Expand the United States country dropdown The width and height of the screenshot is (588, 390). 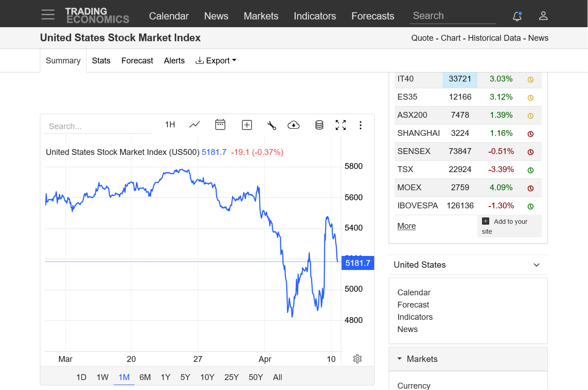click(x=536, y=265)
